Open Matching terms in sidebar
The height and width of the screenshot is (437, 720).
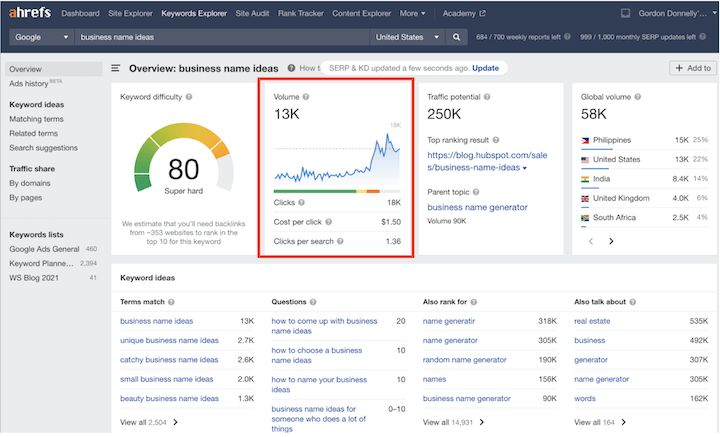click(x=36, y=119)
